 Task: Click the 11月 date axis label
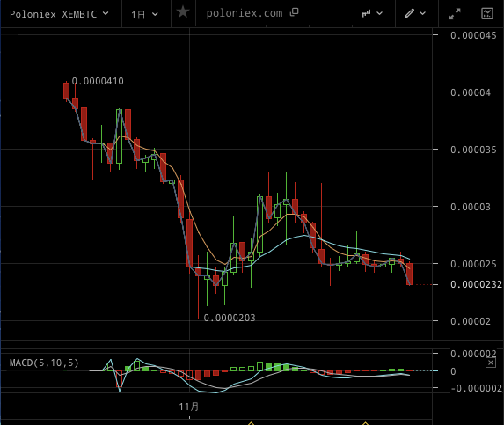coord(189,407)
